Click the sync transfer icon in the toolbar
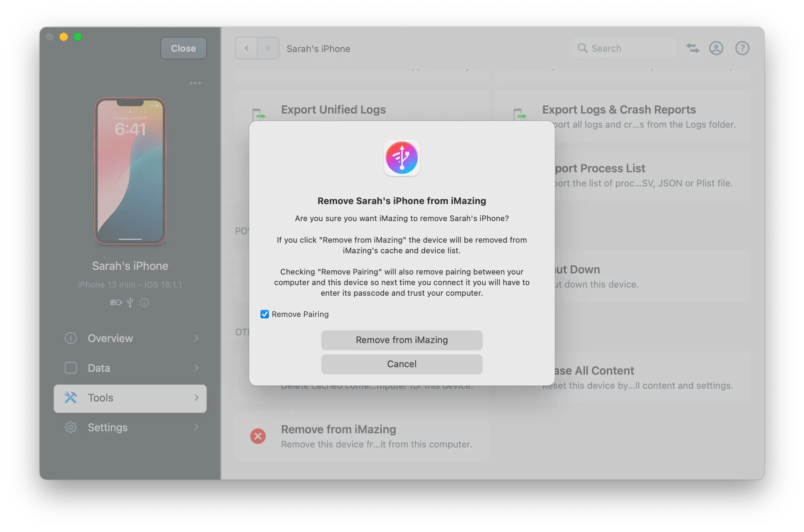Image resolution: width=804 pixels, height=532 pixels. [x=692, y=48]
